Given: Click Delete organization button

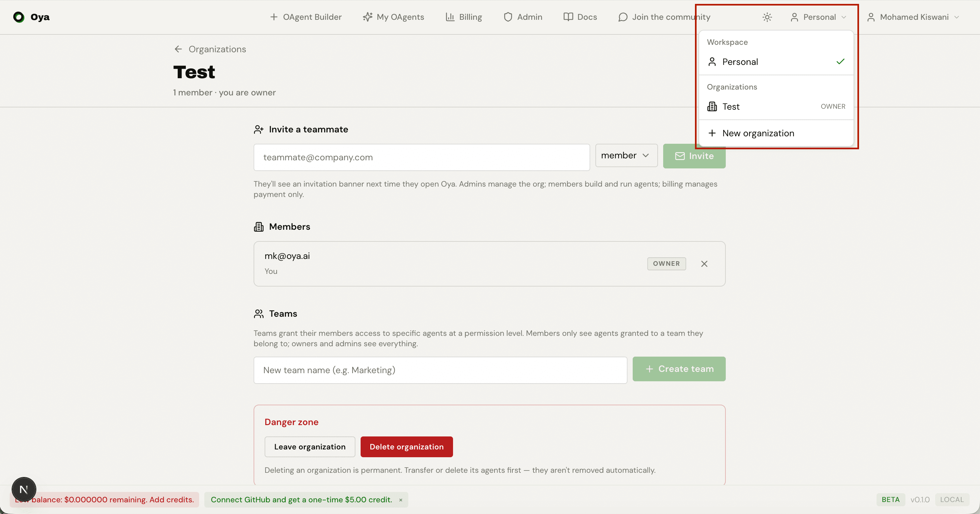Looking at the screenshot, I should click(x=406, y=447).
